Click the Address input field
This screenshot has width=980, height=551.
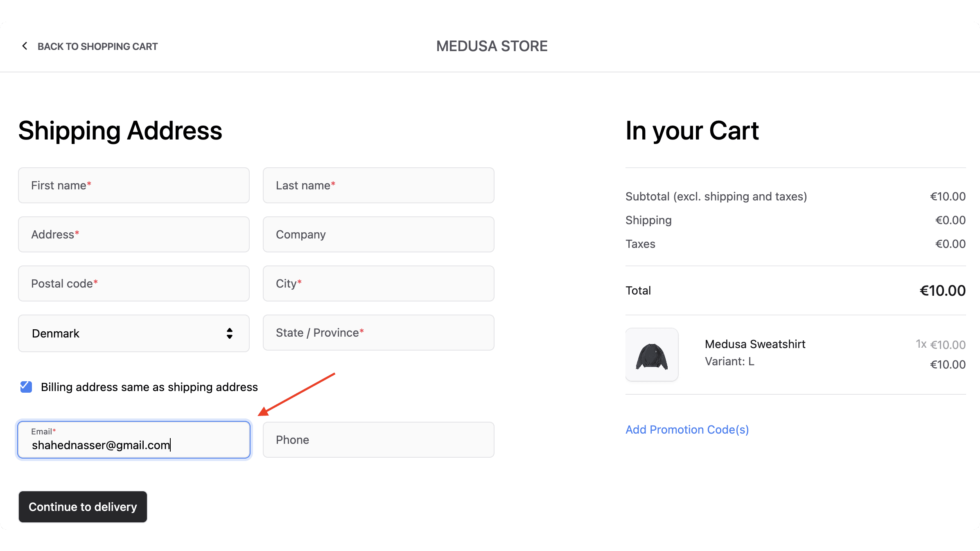133,234
